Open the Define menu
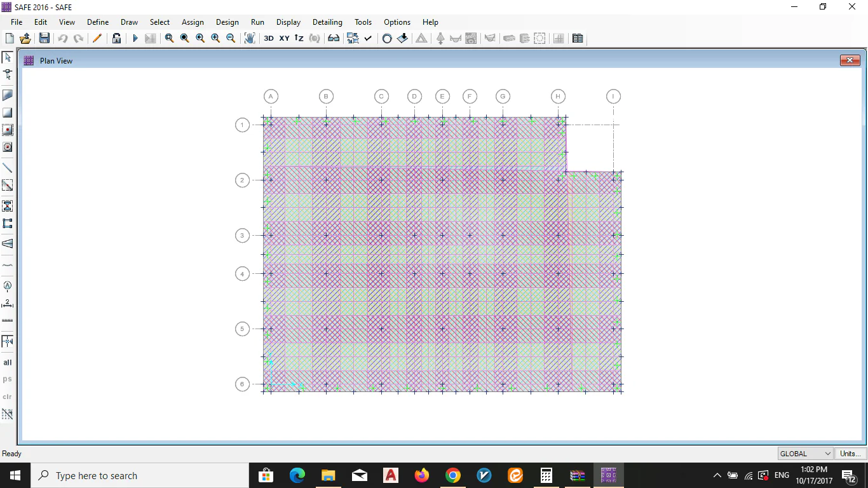 (x=98, y=22)
